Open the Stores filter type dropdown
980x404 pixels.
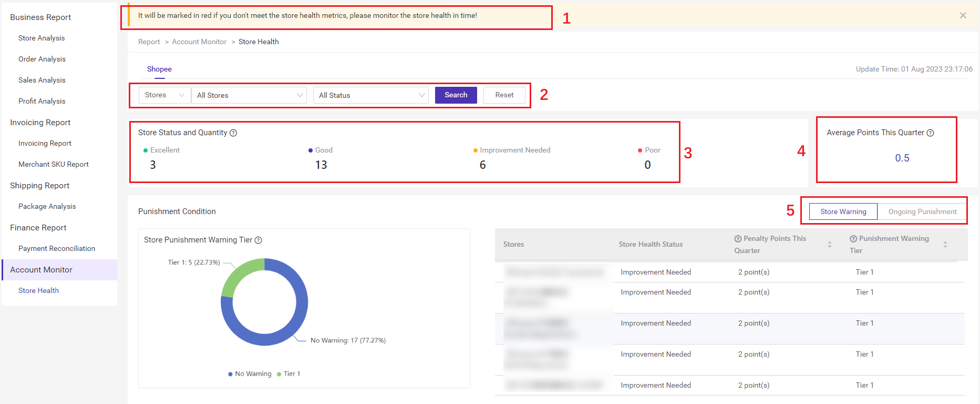click(x=164, y=95)
